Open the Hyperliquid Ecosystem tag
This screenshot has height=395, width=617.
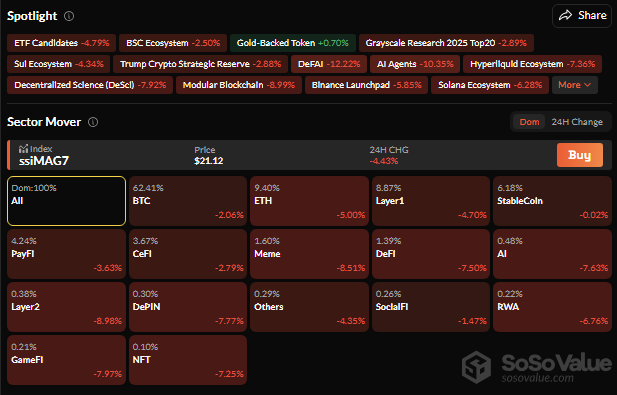532,64
